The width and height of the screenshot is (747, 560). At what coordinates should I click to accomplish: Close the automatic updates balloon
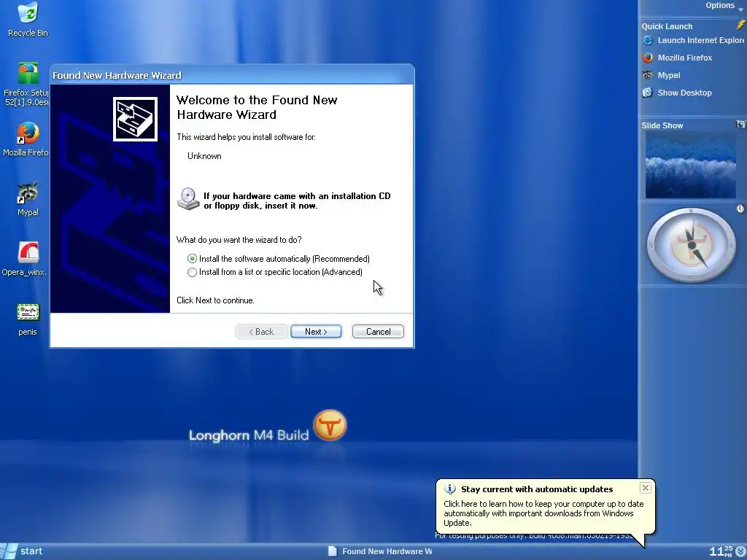click(646, 488)
